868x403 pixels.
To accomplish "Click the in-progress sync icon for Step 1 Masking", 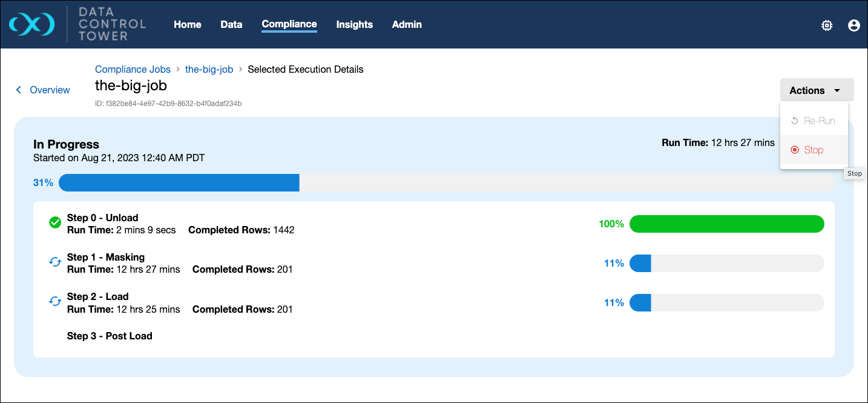I will pyautogui.click(x=55, y=262).
